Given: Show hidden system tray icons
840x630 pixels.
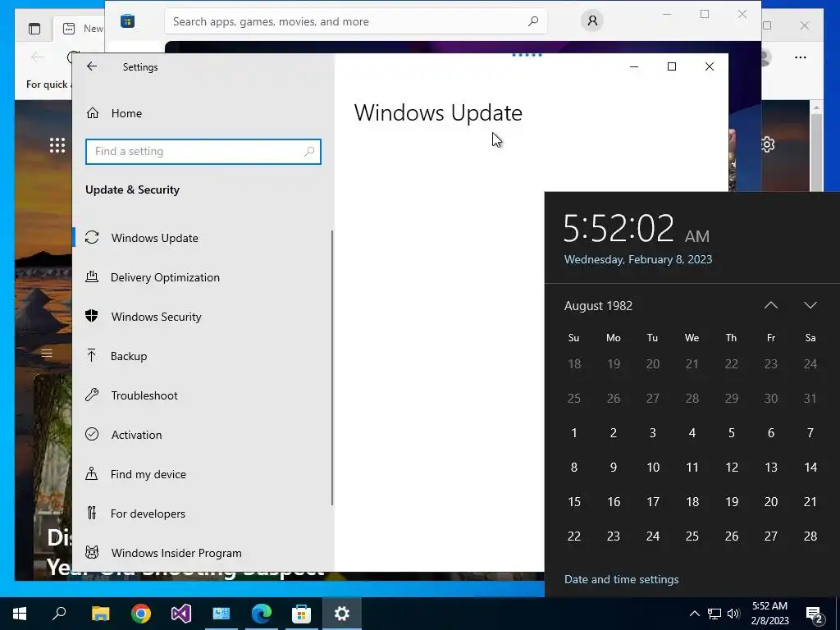Looking at the screenshot, I should pyautogui.click(x=694, y=614).
